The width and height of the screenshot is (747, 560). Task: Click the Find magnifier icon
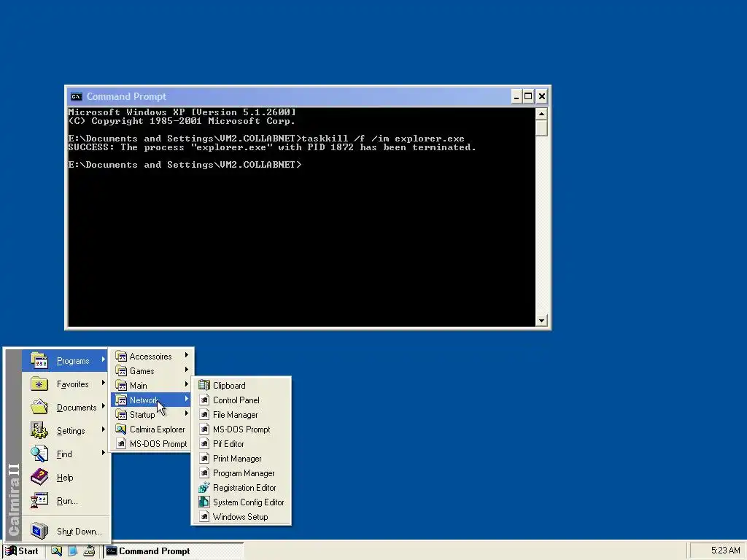39,454
